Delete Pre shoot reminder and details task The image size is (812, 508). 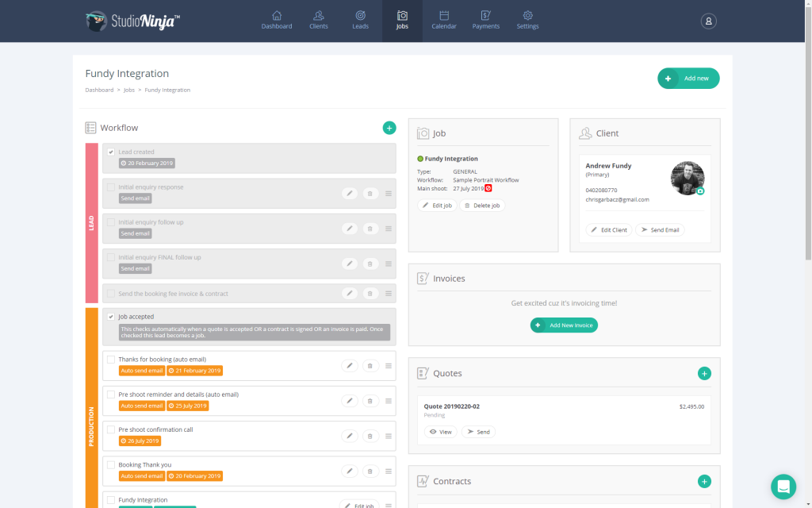click(x=370, y=401)
